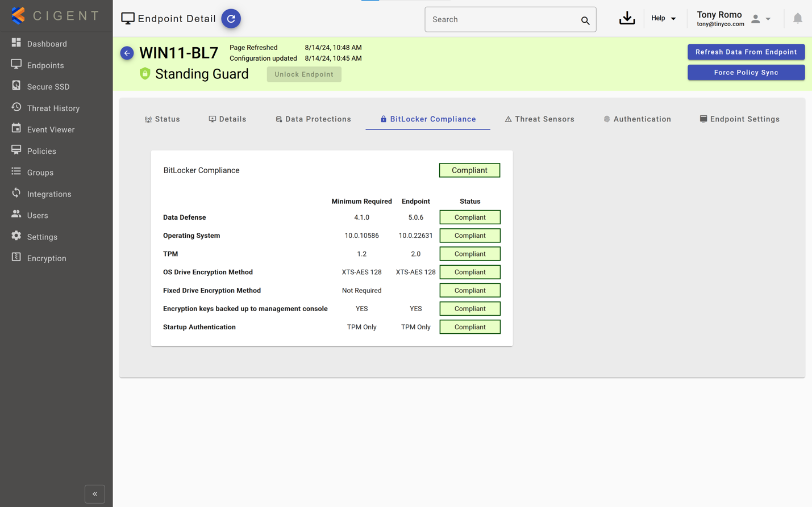Image resolution: width=812 pixels, height=507 pixels.
Task: Click the Cigent logo icon
Action: pyautogui.click(x=18, y=15)
